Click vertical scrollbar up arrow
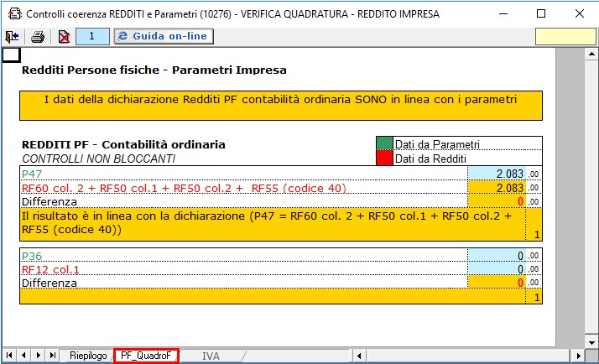The height and width of the screenshot is (364, 599). pos(591,55)
